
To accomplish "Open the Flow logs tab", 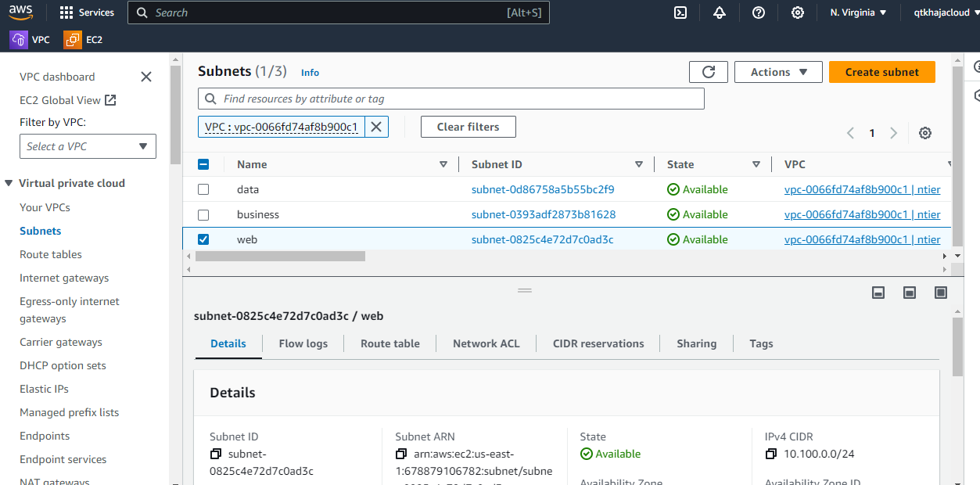I will (x=303, y=343).
